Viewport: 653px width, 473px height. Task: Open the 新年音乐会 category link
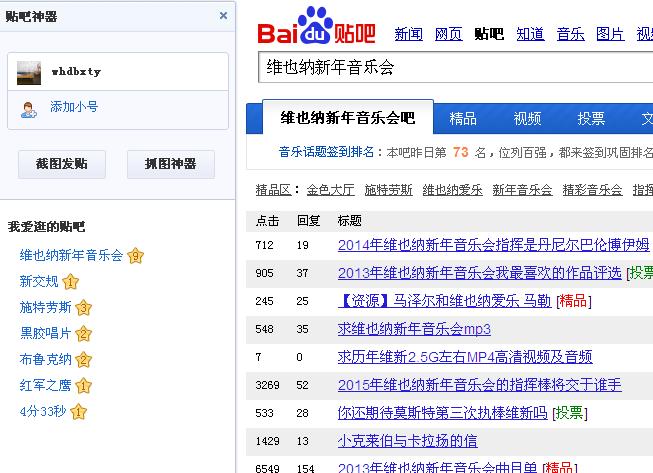click(522, 190)
